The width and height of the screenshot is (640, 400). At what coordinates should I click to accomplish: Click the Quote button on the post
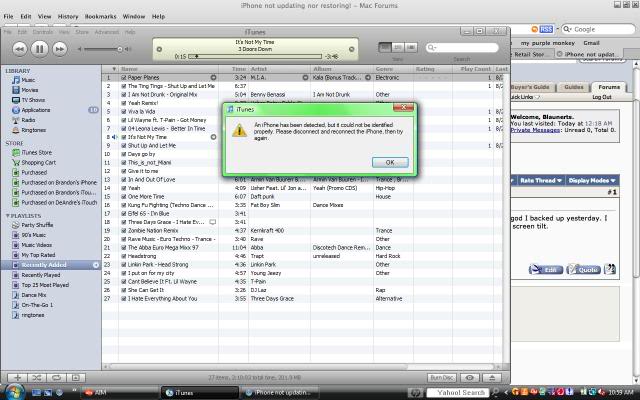pos(583,269)
